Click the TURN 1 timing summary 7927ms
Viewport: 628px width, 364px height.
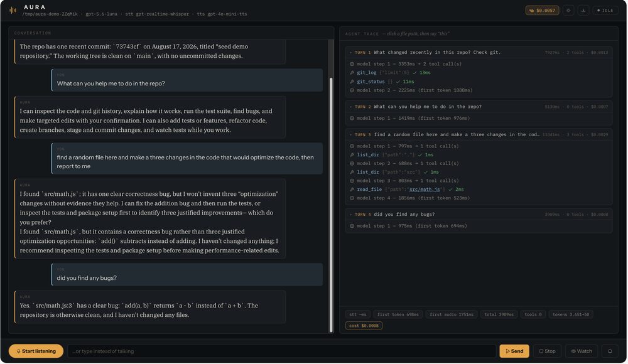pyautogui.click(x=553, y=53)
